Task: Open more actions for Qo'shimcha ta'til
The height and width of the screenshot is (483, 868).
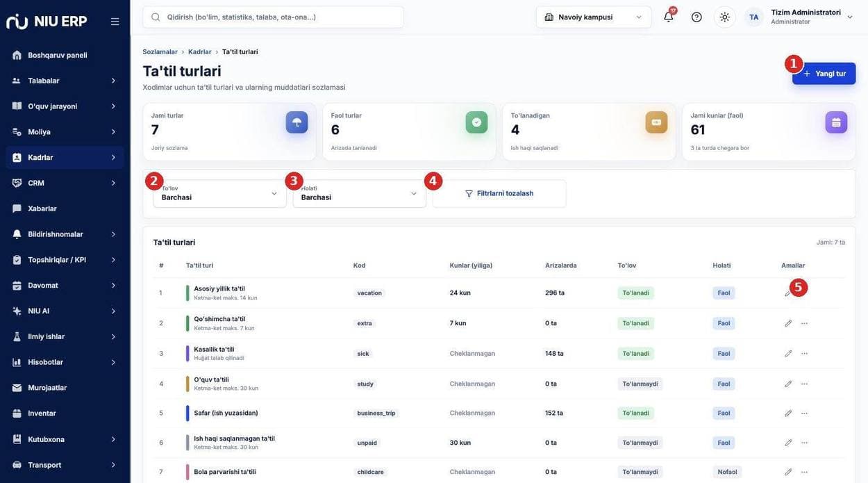Action: (x=804, y=323)
